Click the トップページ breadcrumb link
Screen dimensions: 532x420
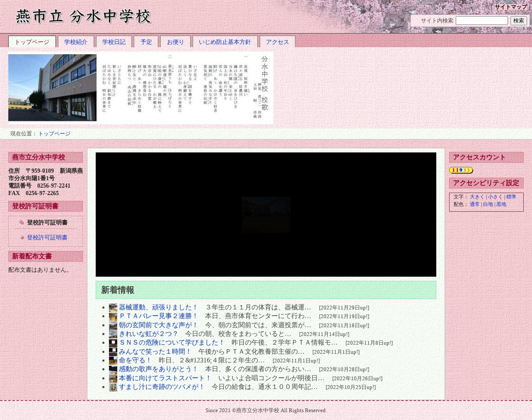(x=54, y=134)
